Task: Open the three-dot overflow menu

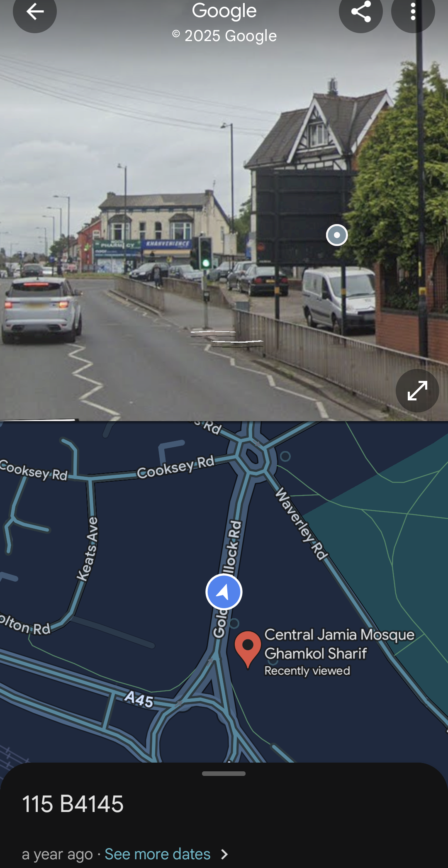Action: 413,12
